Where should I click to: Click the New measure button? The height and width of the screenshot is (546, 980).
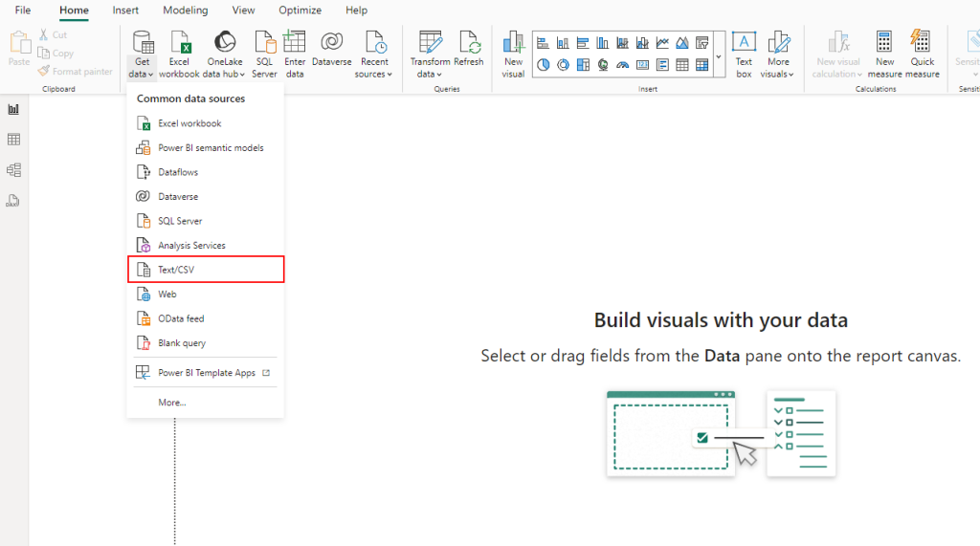tap(884, 55)
